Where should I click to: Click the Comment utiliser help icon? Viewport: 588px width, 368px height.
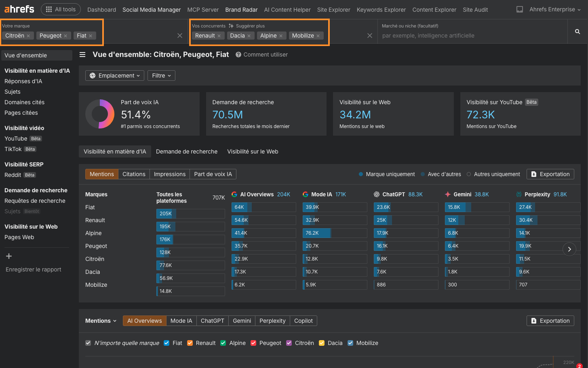point(238,55)
